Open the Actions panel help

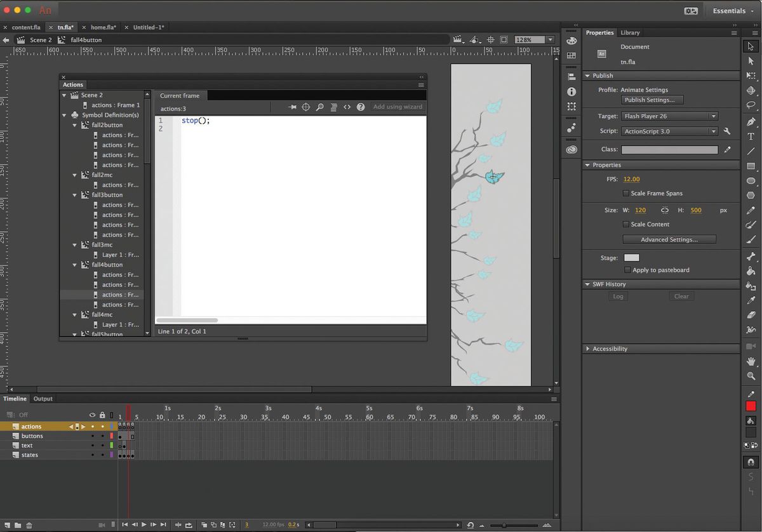[360, 107]
